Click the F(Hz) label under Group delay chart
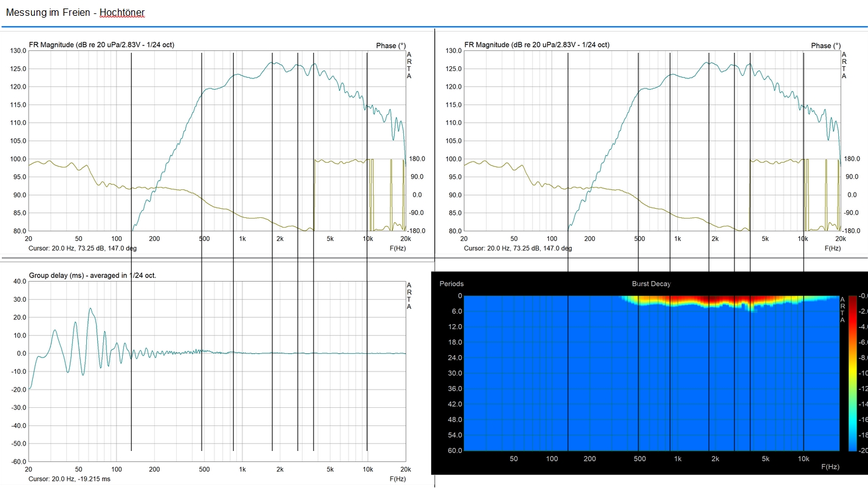The width and height of the screenshot is (868, 488). pyautogui.click(x=398, y=479)
